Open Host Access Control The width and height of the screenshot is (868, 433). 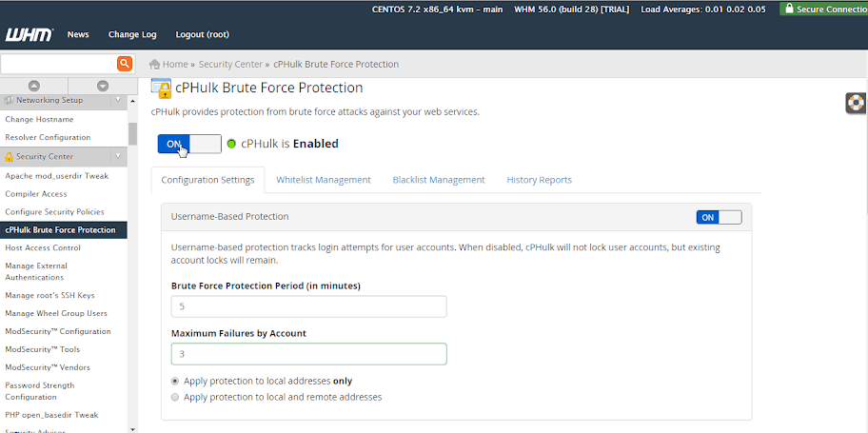(x=43, y=247)
